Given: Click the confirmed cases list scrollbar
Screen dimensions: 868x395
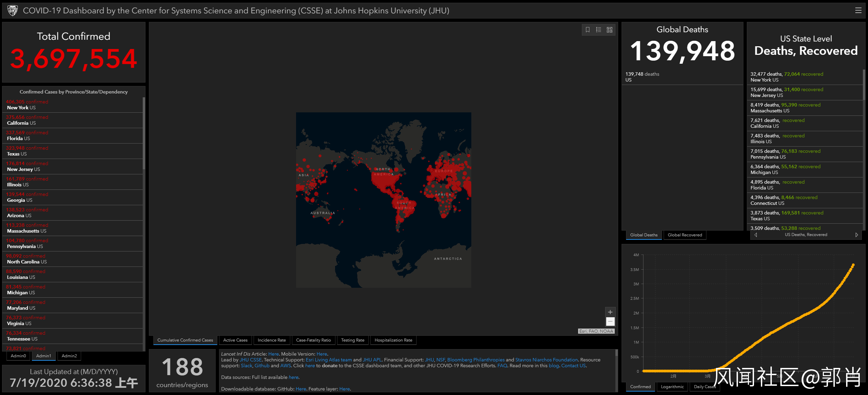Looking at the screenshot, I should [144, 134].
